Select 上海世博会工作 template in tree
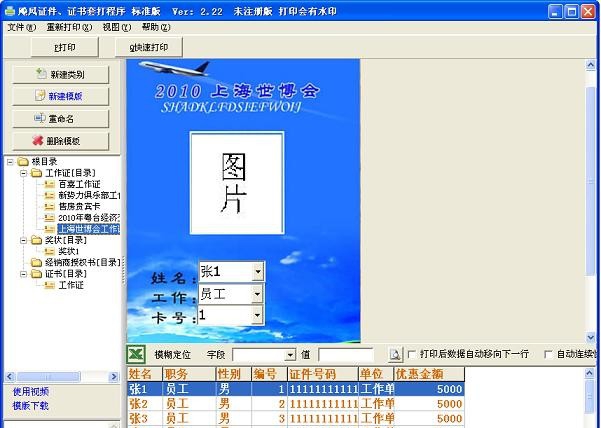Screen dimensions: 601x428 (89, 229)
